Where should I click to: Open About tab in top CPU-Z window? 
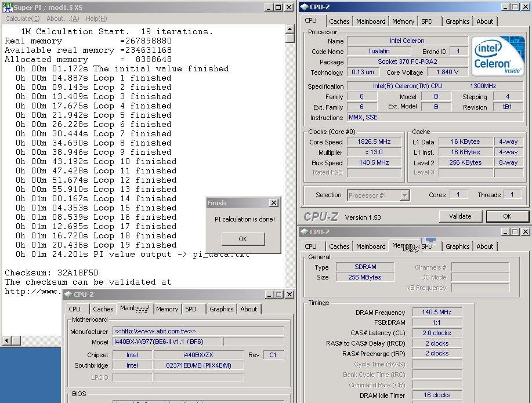click(484, 21)
